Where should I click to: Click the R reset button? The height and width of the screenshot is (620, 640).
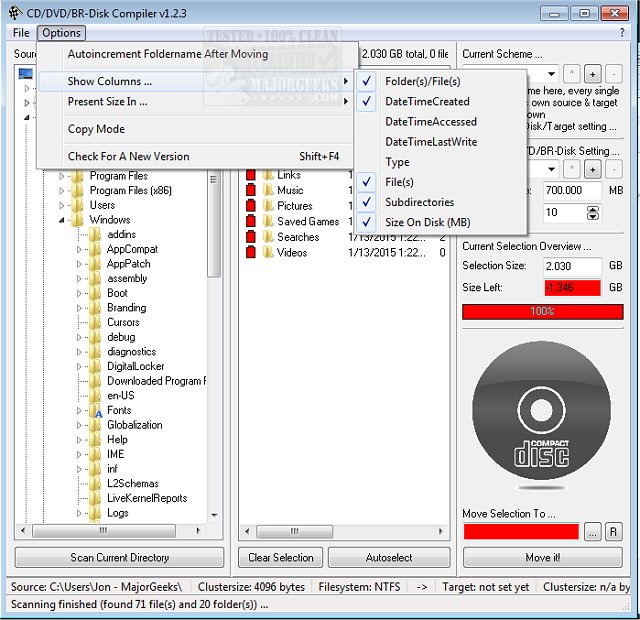pyautogui.click(x=613, y=532)
